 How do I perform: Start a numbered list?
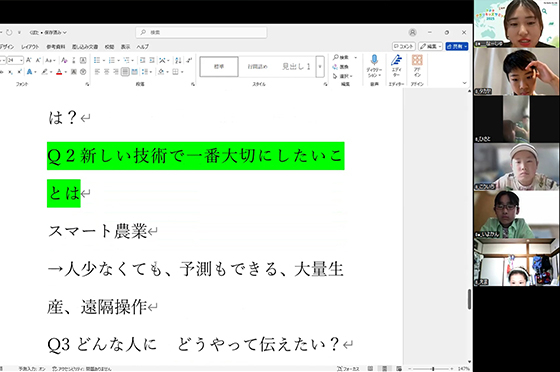pos(112,60)
